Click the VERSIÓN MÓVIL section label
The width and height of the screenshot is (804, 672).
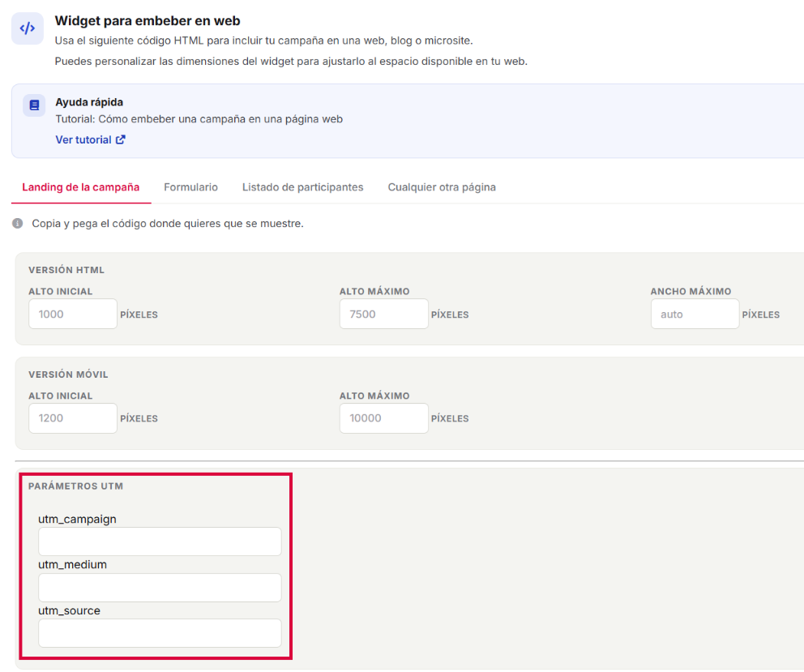[x=68, y=375]
